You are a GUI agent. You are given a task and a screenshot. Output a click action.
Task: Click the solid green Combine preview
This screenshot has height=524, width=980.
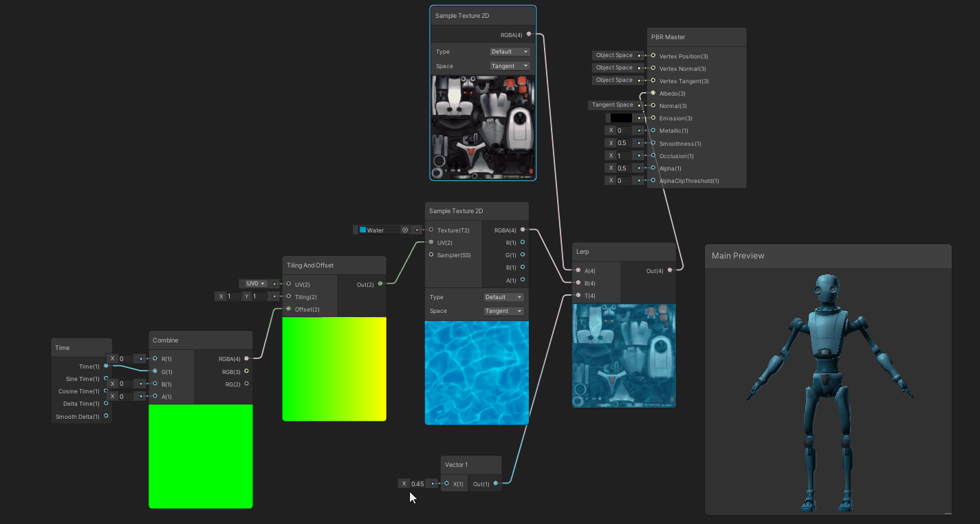(x=201, y=456)
